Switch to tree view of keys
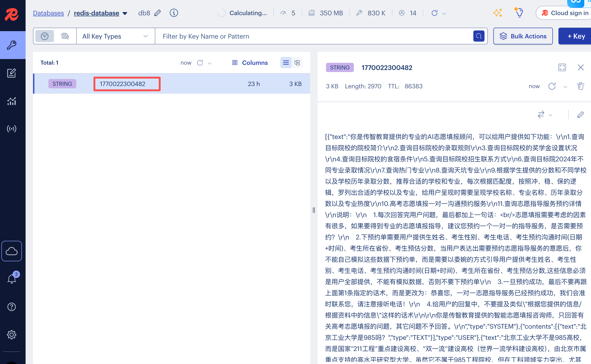The height and width of the screenshot is (364, 591). (x=297, y=63)
